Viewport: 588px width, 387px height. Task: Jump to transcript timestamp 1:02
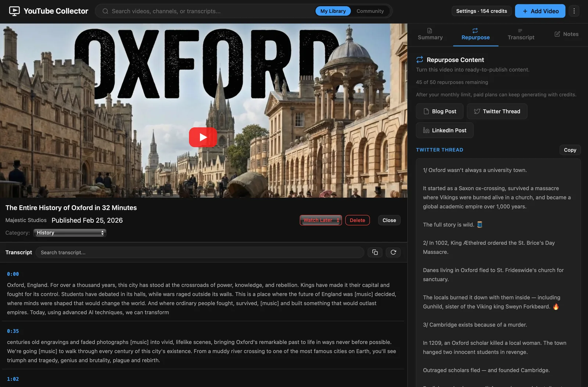click(13, 379)
